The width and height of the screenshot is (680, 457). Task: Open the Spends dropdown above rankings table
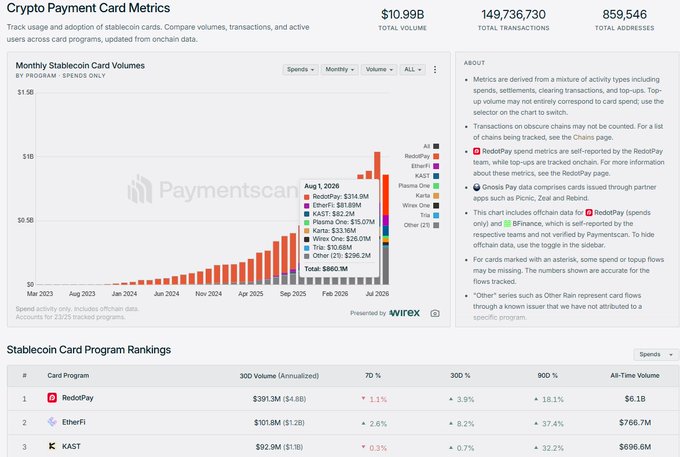(656, 355)
